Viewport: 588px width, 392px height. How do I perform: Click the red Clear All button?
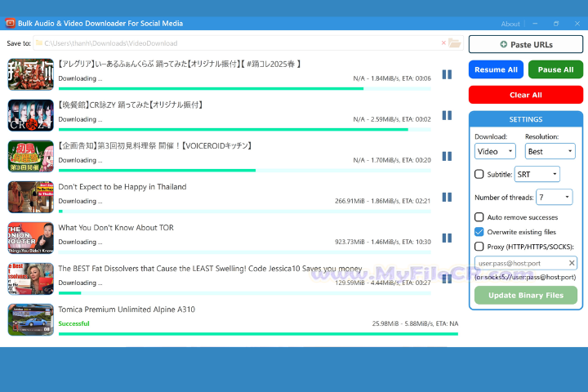click(x=526, y=95)
